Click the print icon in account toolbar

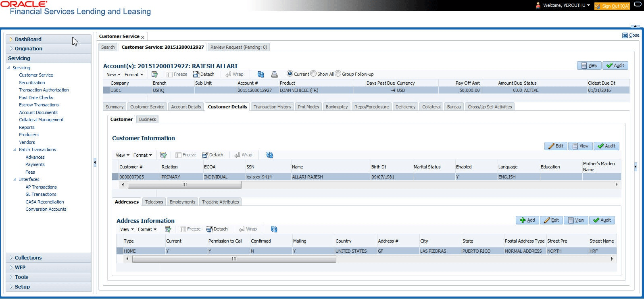click(275, 75)
